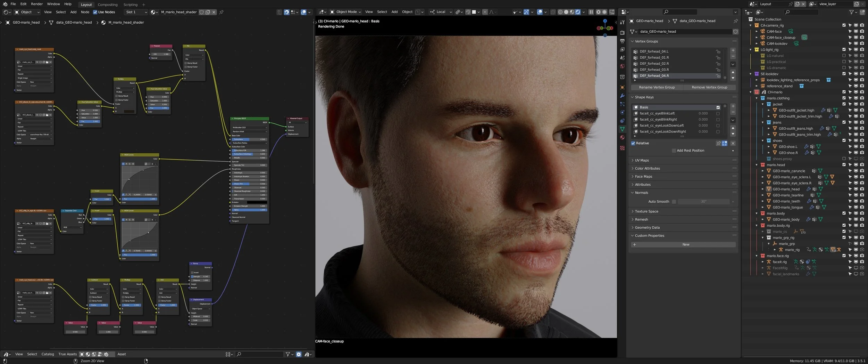The width and height of the screenshot is (868, 364).
Task: Toggle mute checkbox for faceit_cc_eyeBlinkLeft
Action: [x=718, y=113]
